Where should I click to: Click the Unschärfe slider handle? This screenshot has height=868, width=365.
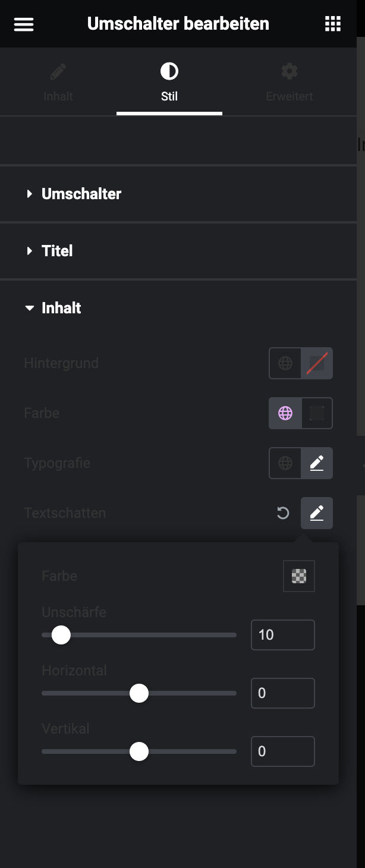click(x=61, y=635)
